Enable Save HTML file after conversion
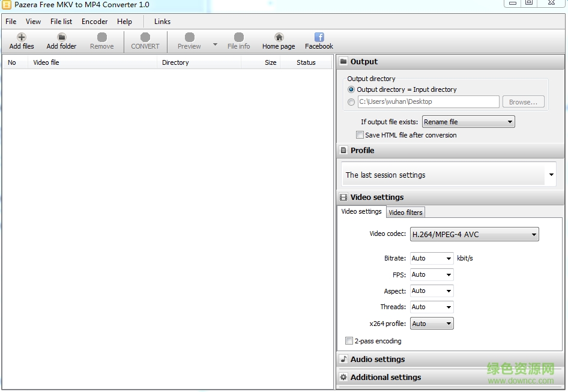This screenshot has height=392, width=568. click(360, 135)
